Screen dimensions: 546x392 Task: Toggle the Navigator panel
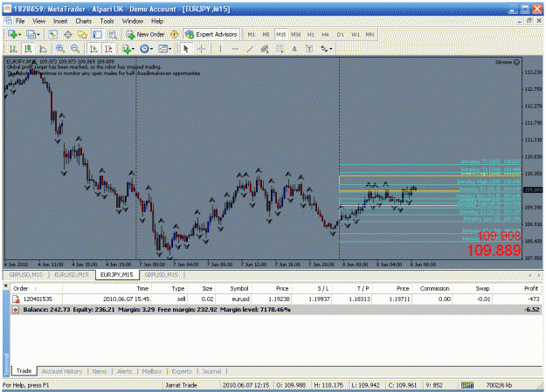[x=82, y=34]
